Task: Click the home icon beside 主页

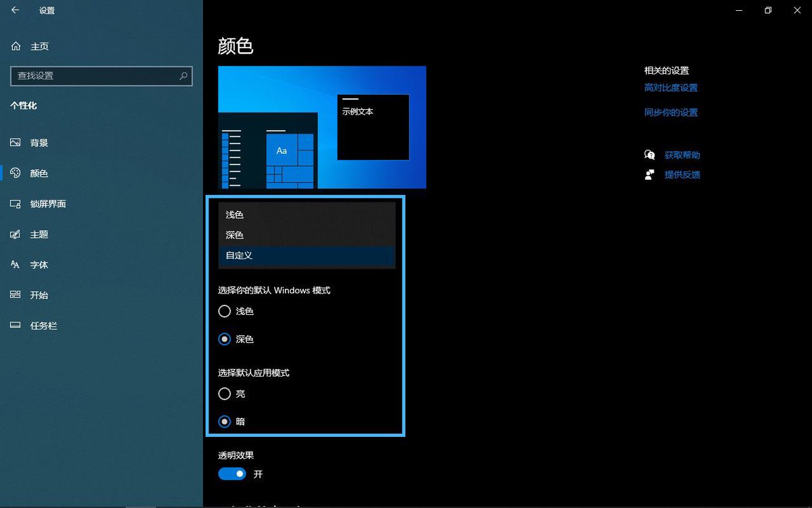Action: (x=16, y=46)
